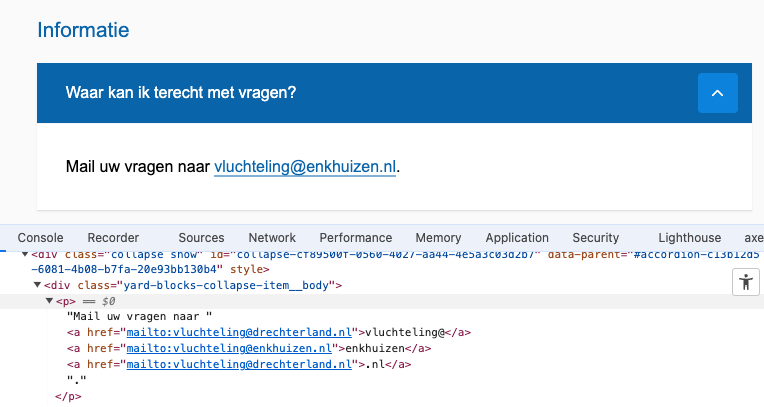Click the mailto:vluchteling@enkhuizen.nl href in DOM
764x407 pixels.
[x=229, y=349]
